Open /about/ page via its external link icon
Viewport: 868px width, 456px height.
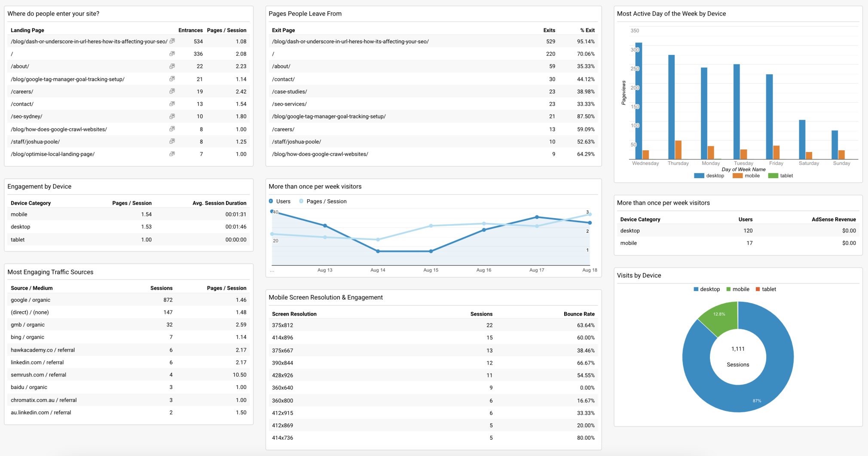pos(172,66)
